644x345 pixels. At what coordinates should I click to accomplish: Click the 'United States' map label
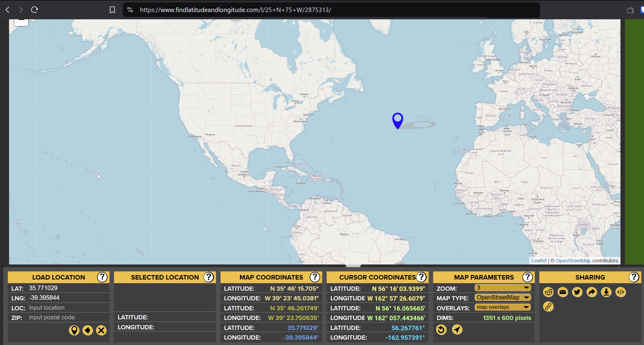click(x=244, y=126)
